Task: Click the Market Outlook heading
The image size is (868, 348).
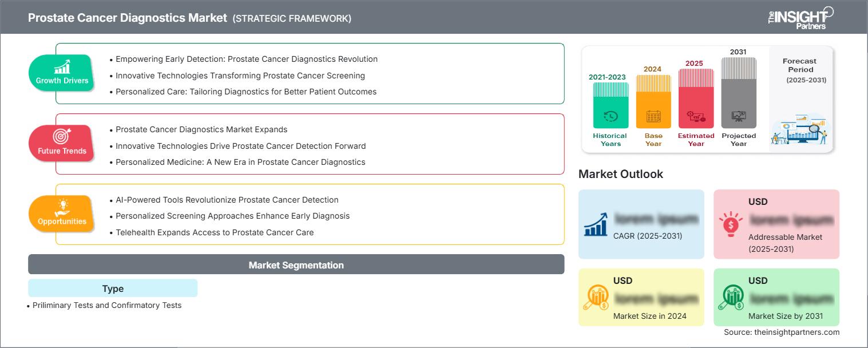Action: [x=621, y=174]
